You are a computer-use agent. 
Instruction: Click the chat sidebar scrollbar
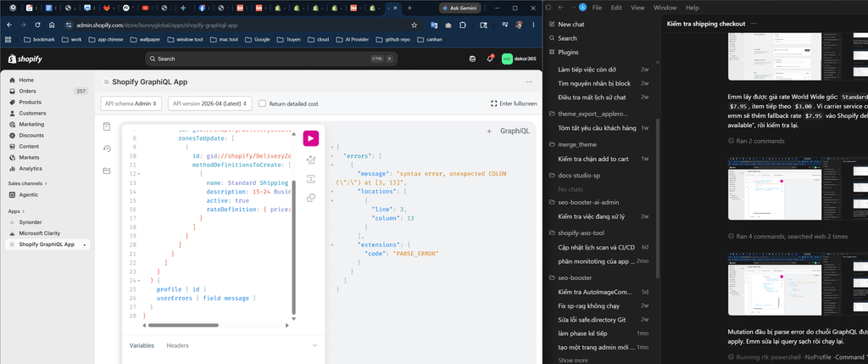[x=657, y=198]
